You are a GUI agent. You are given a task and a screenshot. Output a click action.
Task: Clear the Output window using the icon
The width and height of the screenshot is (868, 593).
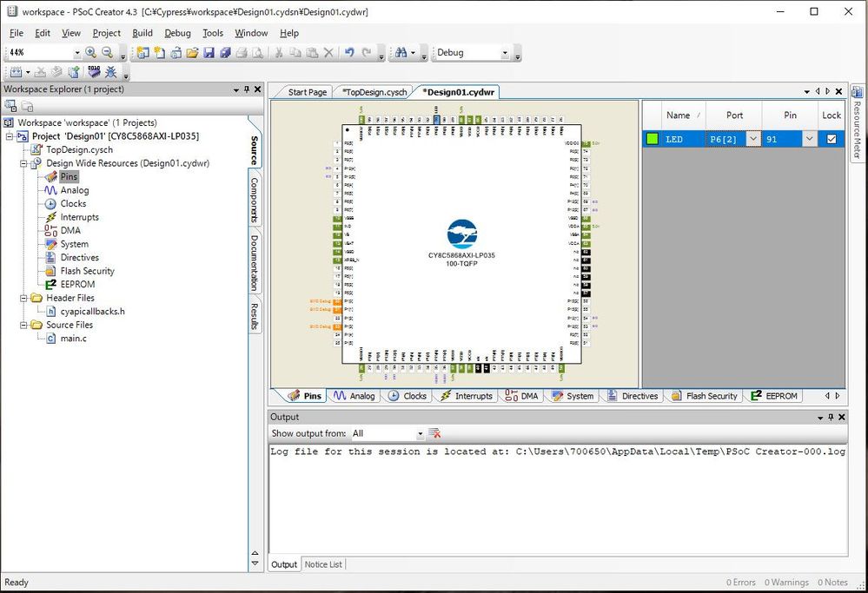(434, 432)
